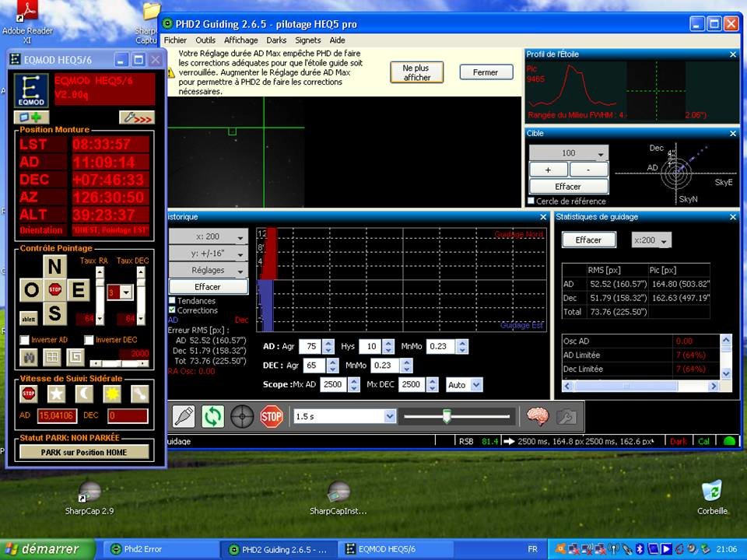Toggle Corrections checkbox
The width and height of the screenshot is (747, 560).
pos(172,310)
